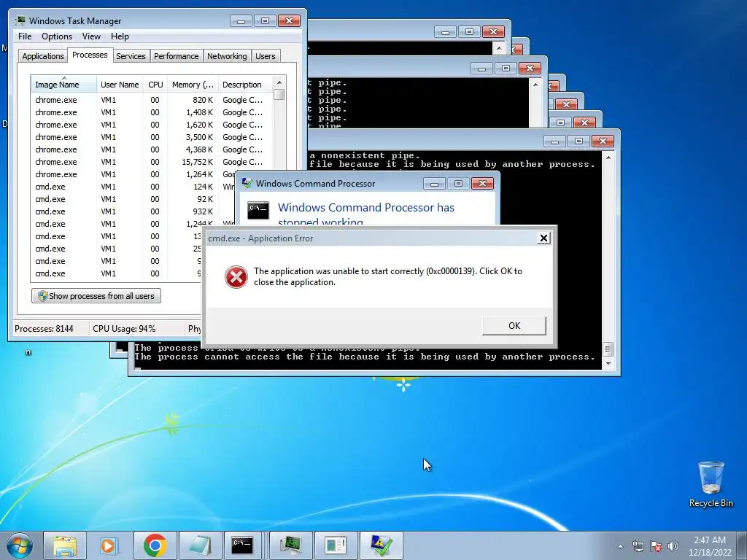Switch to the Performance tab
The image size is (747, 560).
(x=177, y=56)
